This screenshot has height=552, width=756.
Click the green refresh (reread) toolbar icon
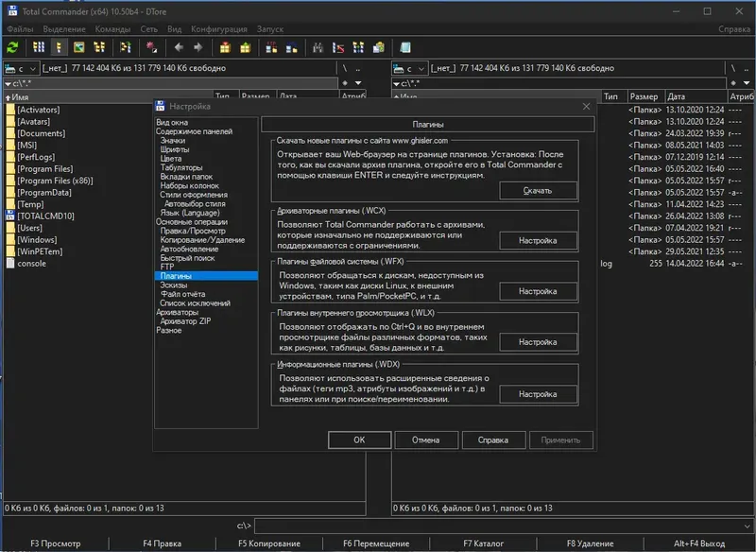(13, 46)
